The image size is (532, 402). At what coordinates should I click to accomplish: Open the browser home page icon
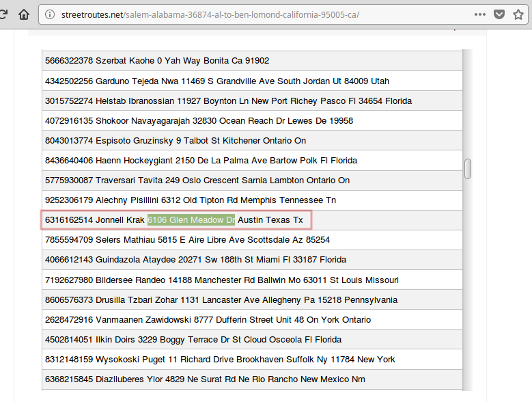[24, 14]
